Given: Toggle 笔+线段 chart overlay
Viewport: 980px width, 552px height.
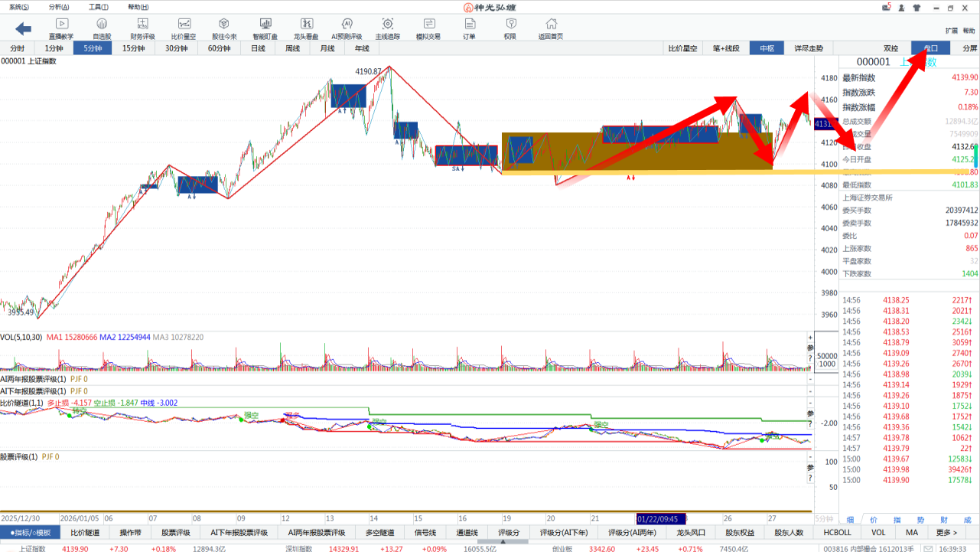Looking at the screenshot, I should click(726, 48).
